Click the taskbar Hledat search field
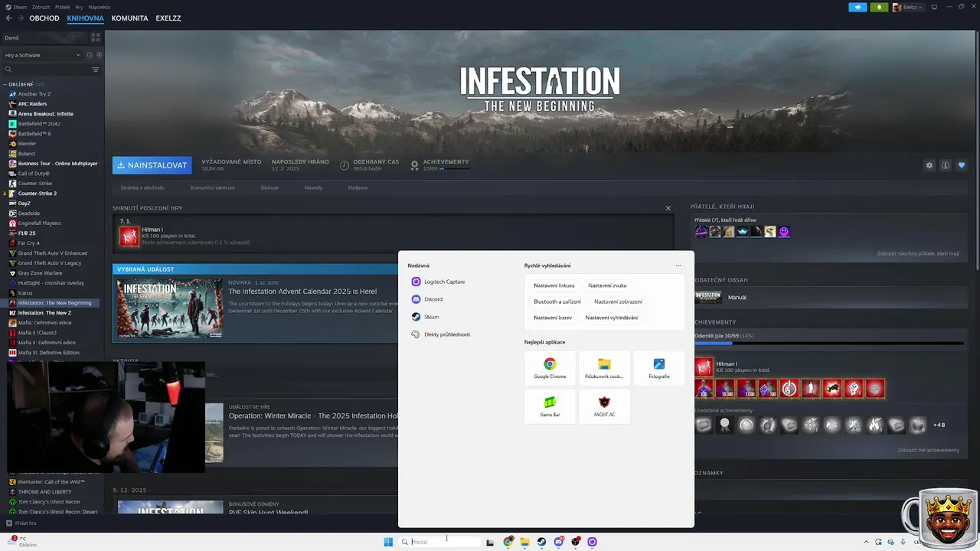980x551 pixels. tap(441, 542)
